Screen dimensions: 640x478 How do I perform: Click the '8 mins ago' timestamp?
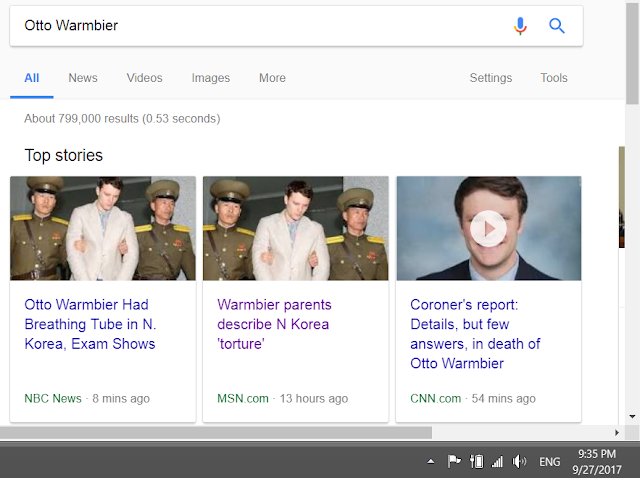point(121,398)
